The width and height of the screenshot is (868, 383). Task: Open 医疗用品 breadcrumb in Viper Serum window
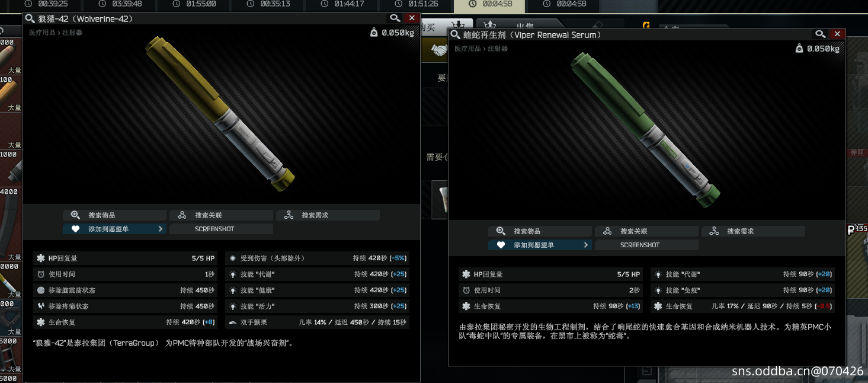(467, 49)
